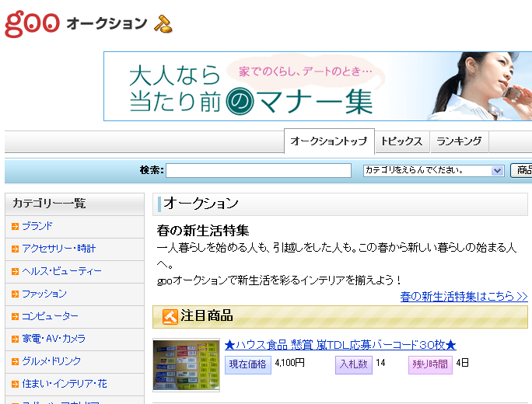Screen dimensions: 532x404
Task: Click the orange gavel icon in 注目商品 header
Action: click(170, 316)
